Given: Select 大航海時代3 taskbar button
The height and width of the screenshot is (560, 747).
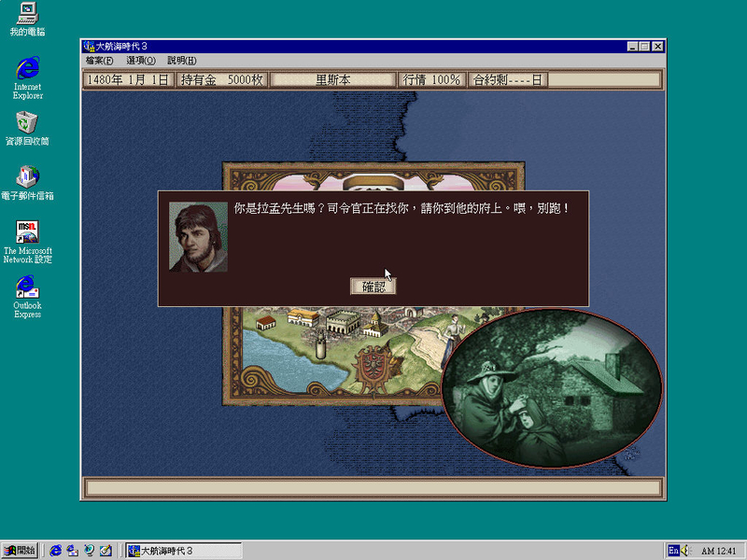Looking at the screenshot, I should (184, 551).
